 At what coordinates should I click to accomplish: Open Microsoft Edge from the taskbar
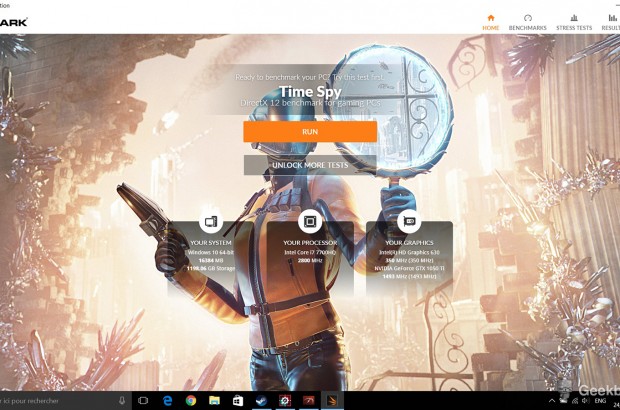(167, 400)
